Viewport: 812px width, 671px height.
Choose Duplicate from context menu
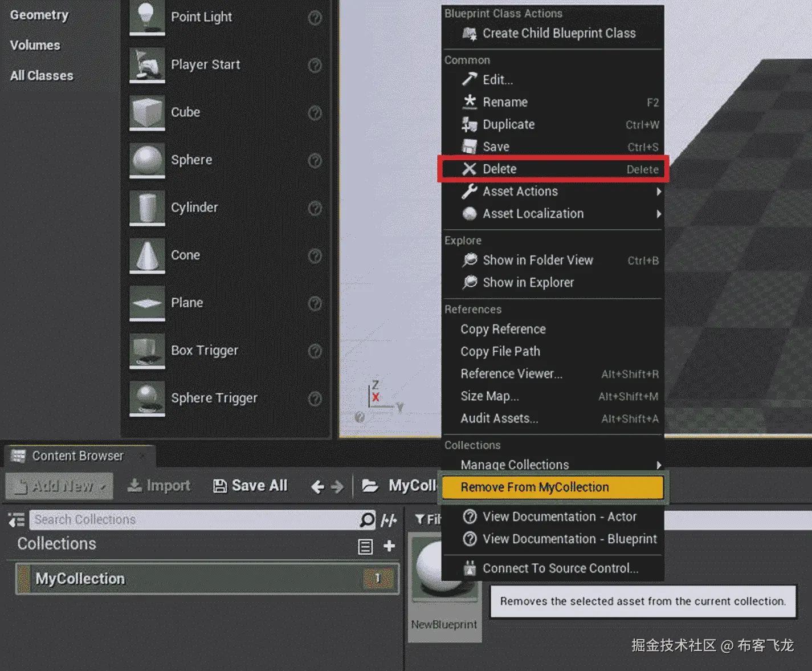553,124
